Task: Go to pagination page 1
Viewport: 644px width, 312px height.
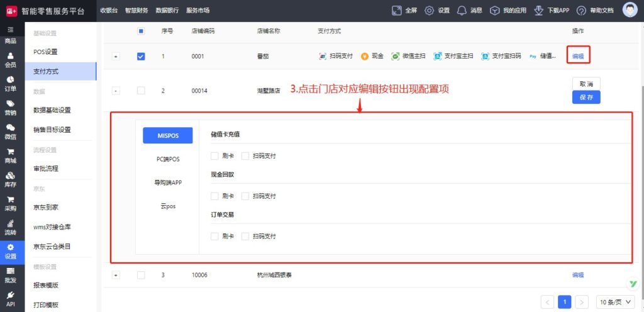Action: pos(564,302)
